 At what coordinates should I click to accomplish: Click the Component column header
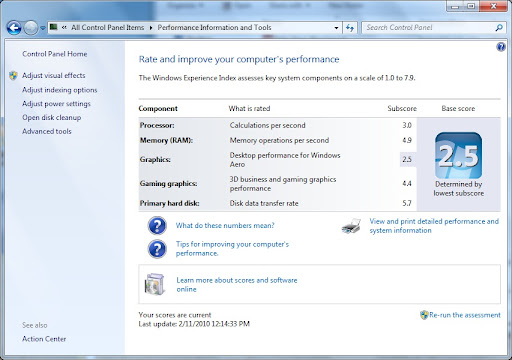point(158,109)
